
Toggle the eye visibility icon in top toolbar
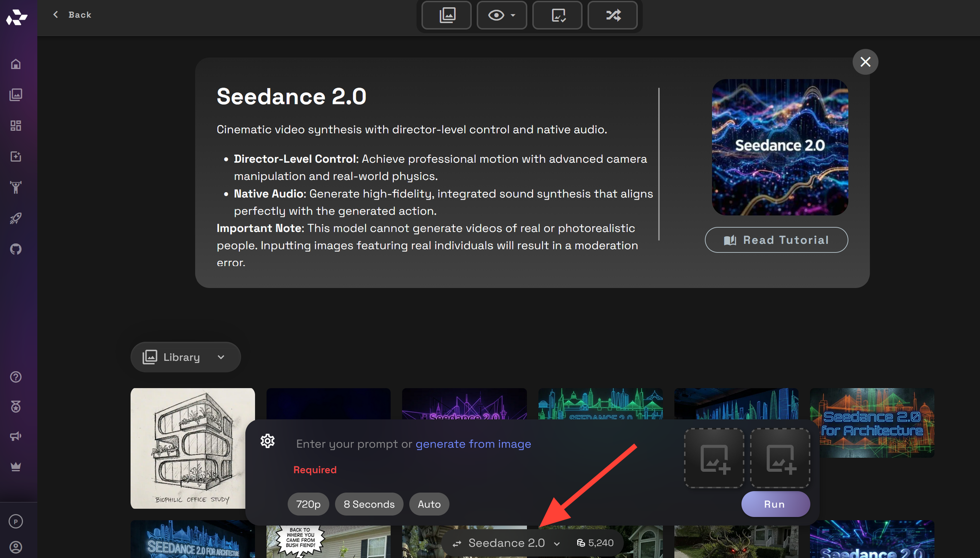tap(496, 15)
